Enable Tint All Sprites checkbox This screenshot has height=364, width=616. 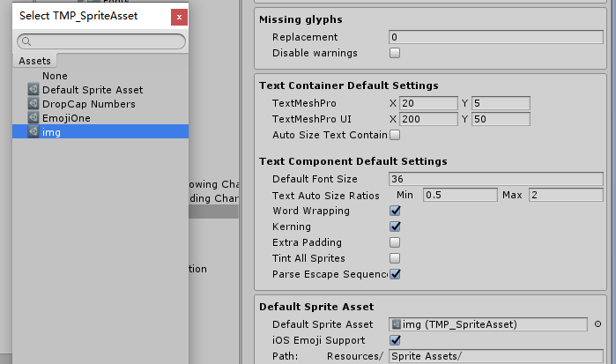[x=395, y=258]
